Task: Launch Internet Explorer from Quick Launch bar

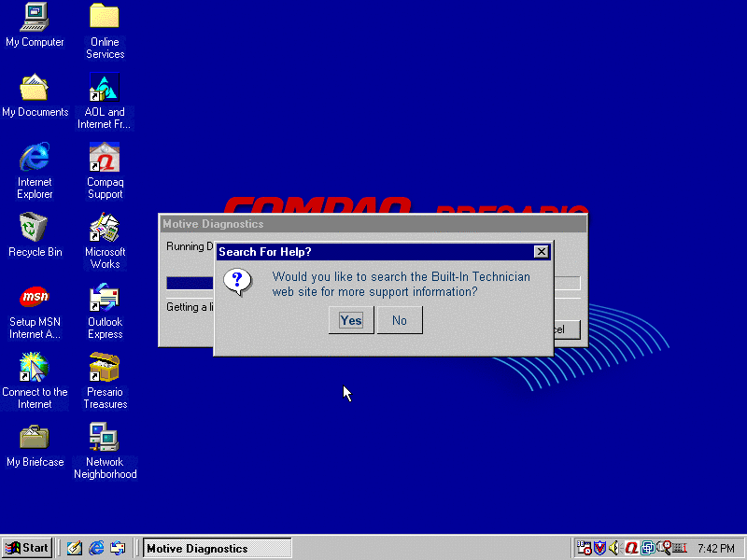Action: point(96,548)
